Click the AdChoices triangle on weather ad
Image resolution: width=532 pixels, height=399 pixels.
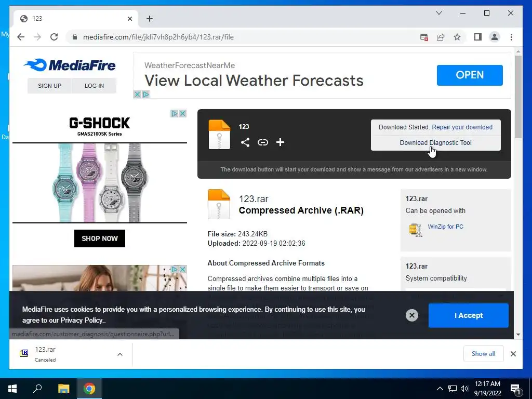[x=145, y=95]
